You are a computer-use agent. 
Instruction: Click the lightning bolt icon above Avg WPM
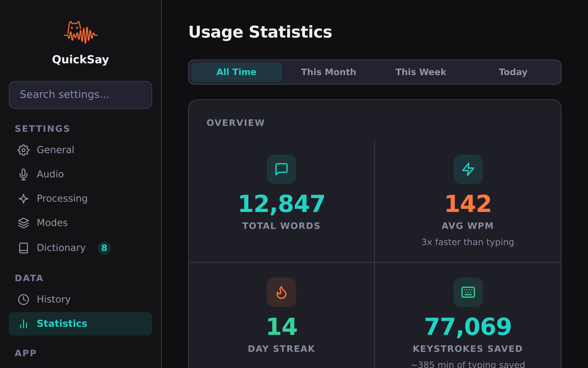pyautogui.click(x=468, y=169)
